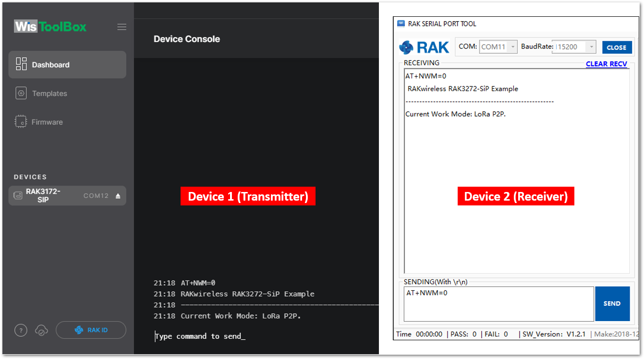Click the CLEAR RECV link
This screenshot has width=644, height=359.
(x=607, y=64)
